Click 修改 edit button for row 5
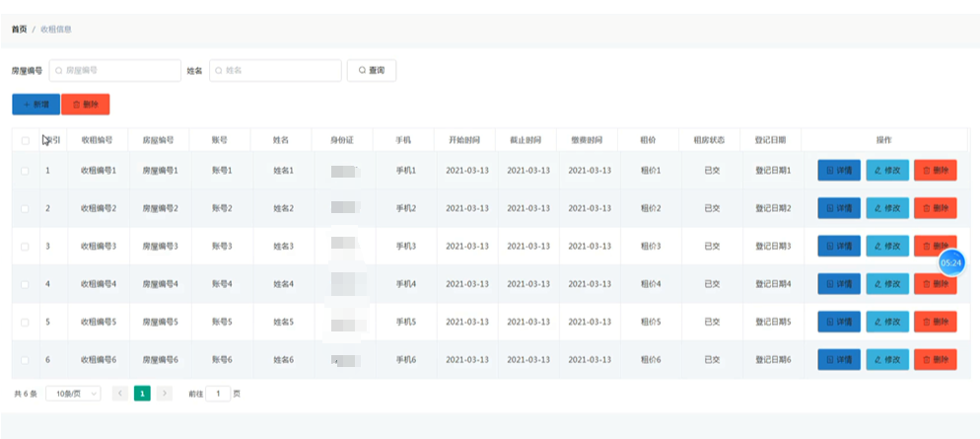 (887, 322)
